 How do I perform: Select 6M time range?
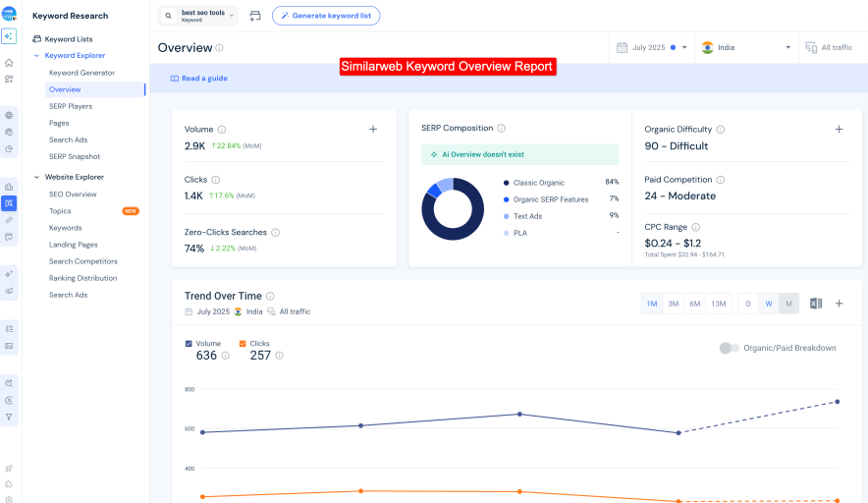(x=695, y=304)
